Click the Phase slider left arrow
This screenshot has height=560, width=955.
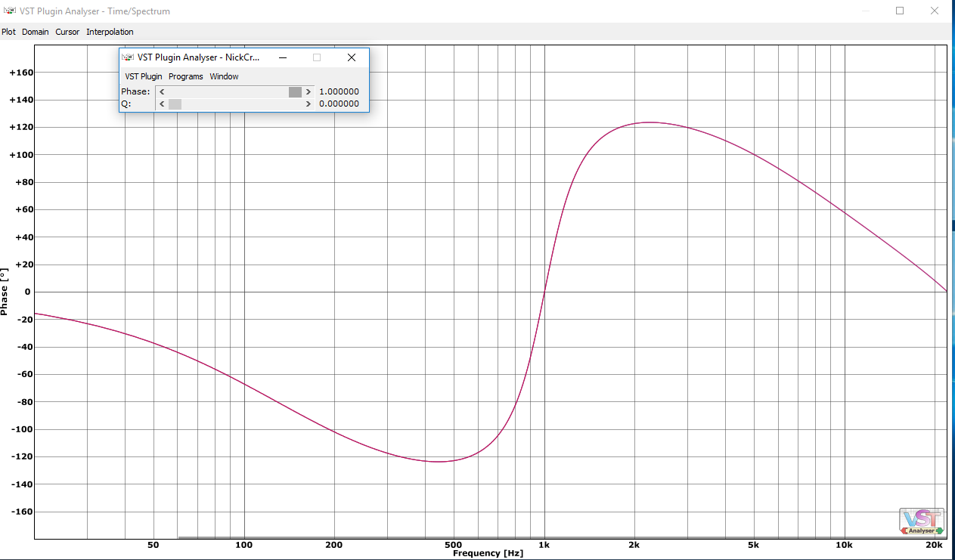[162, 91]
